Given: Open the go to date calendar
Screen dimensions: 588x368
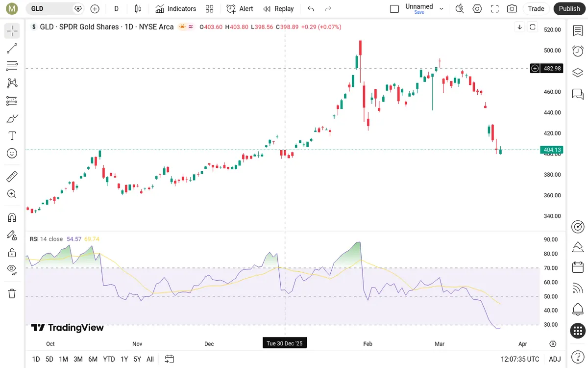Looking at the screenshot, I should 170,359.
